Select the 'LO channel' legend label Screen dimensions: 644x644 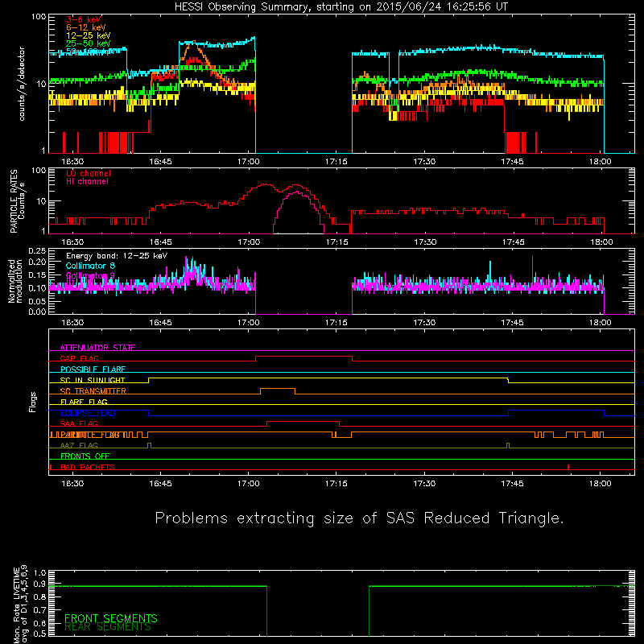(x=89, y=173)
